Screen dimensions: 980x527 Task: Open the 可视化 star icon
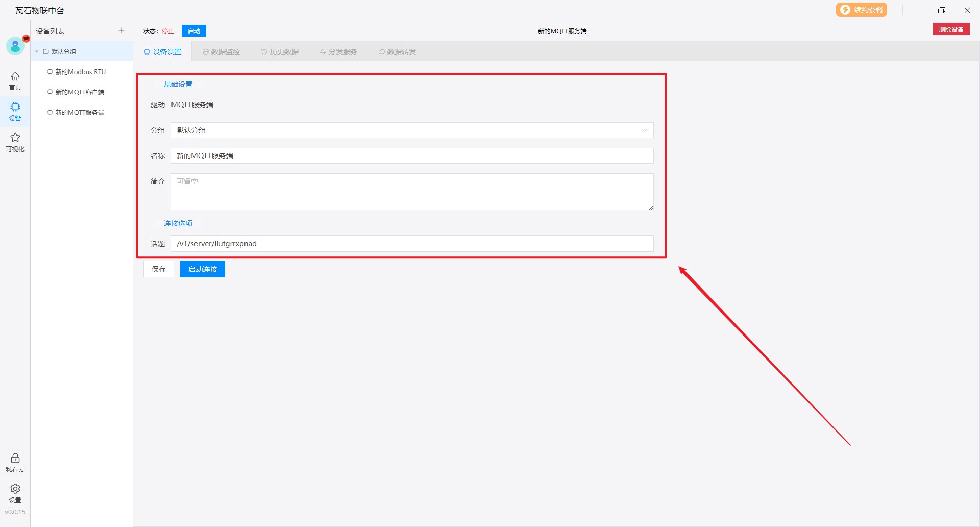pos(15,142)
